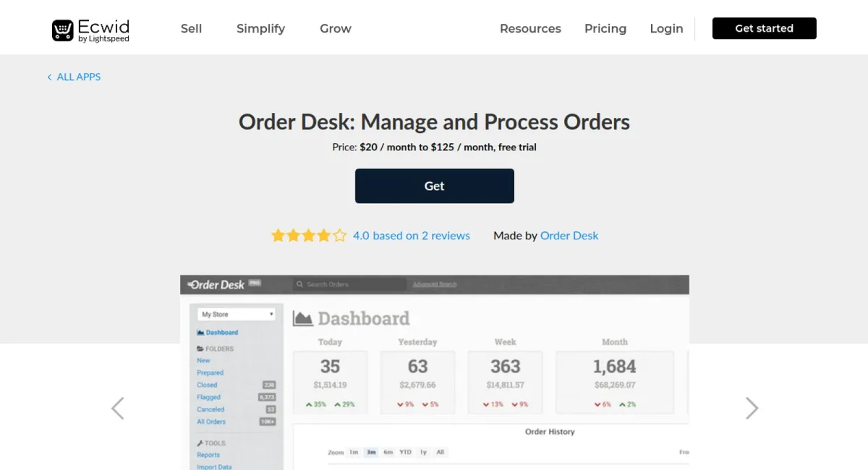Go back via the "ALL APPS" link
868x470 pixels.
tap(77, 77)
